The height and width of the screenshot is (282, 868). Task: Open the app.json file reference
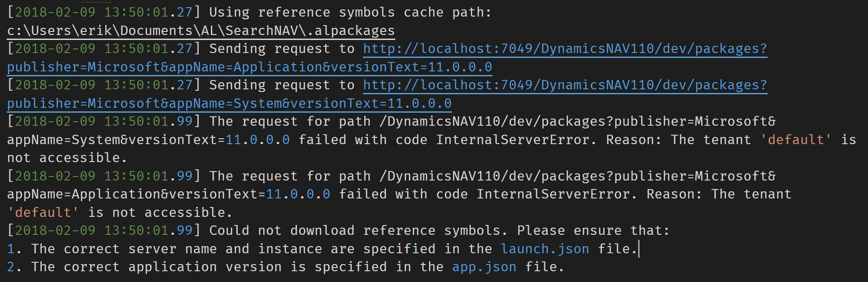484,267
